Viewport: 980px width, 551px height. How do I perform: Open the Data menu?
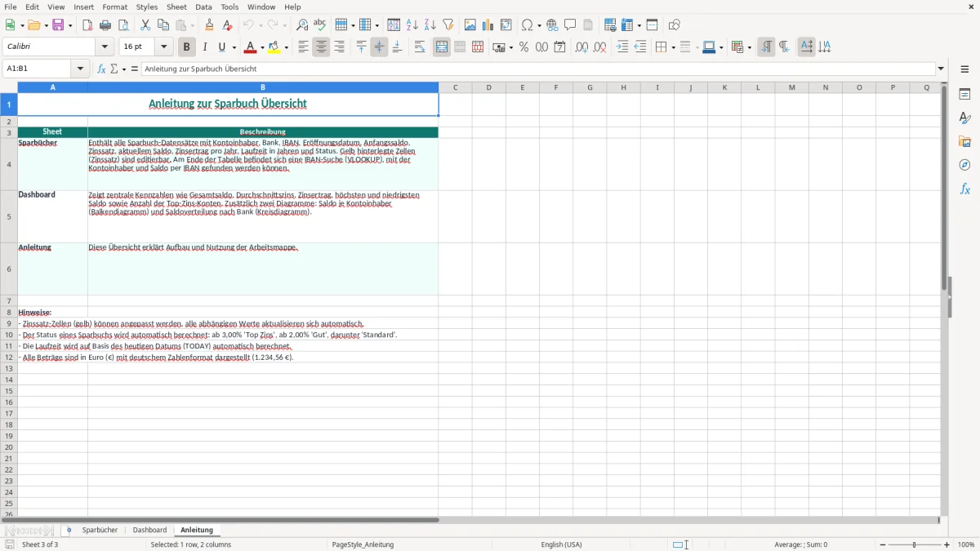pos(203,7)
